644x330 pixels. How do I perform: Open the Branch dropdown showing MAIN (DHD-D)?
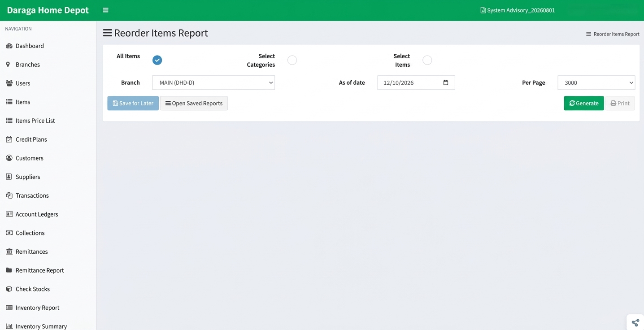[213, 82]
